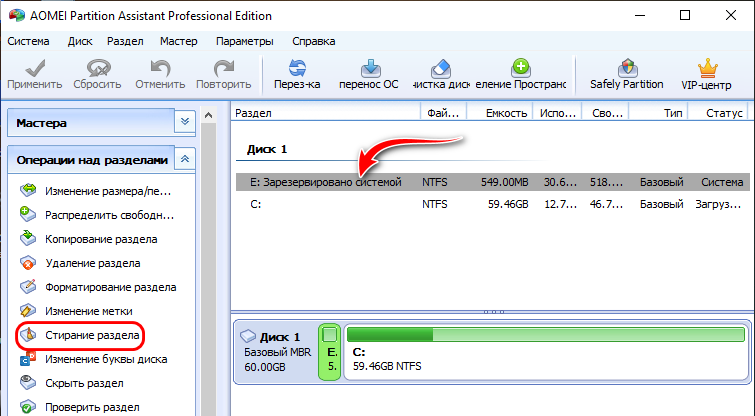755x416 pixels.
Task: Click the 59.46GB capacity cell
Action: 508,204
